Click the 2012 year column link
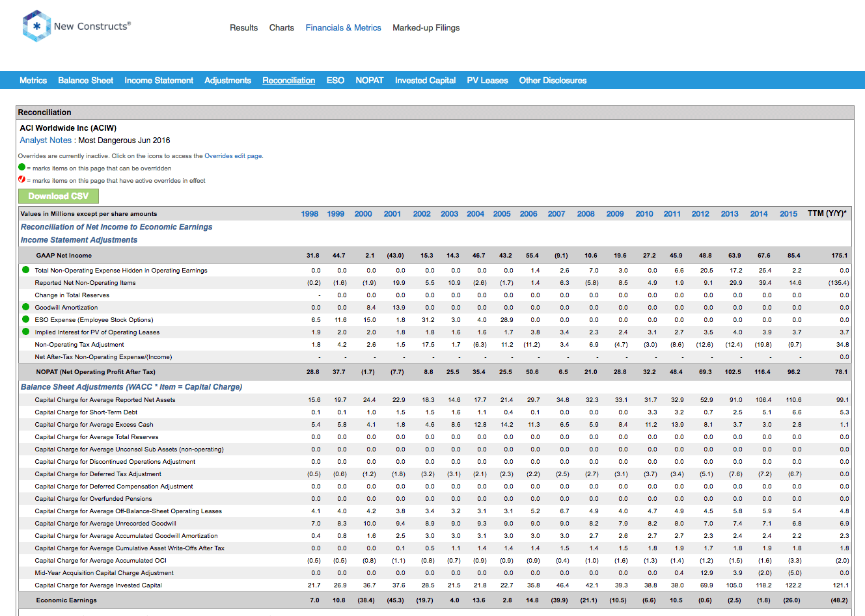Screen dimensions: 865x616 pos(700,214)
